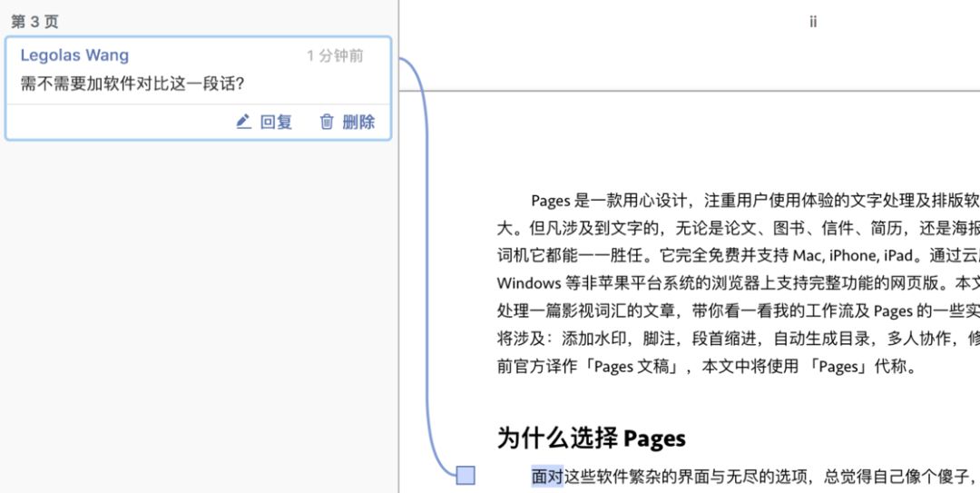This screenshot has width=980, height=493.
Task: Delete the comment via 删除
Action: (x=358, y=122)
